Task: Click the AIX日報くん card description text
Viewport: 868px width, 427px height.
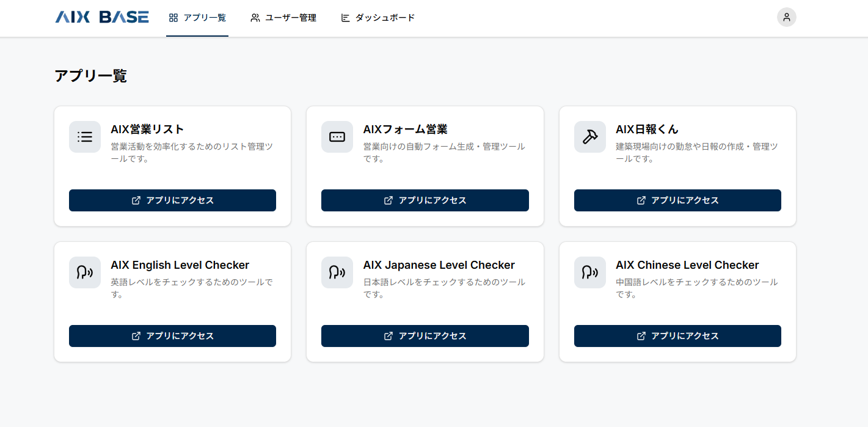Action: [x=696, y=153]
